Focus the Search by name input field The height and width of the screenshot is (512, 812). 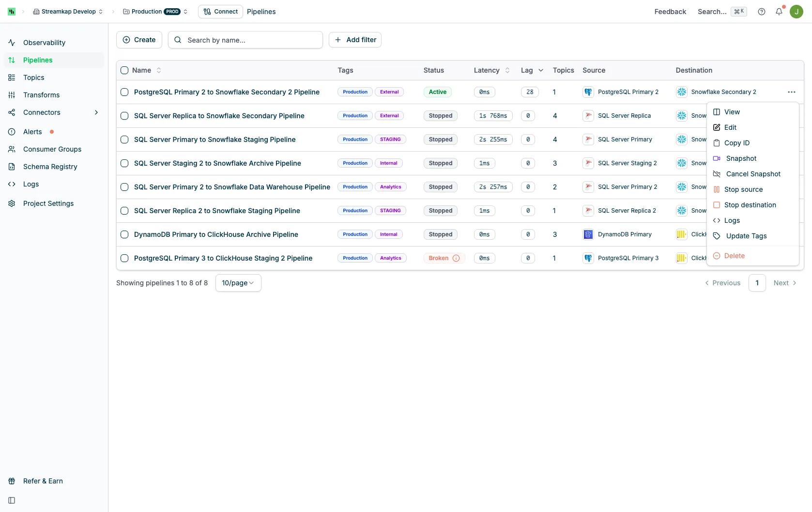pyautogui.click(x=245, y=40)
